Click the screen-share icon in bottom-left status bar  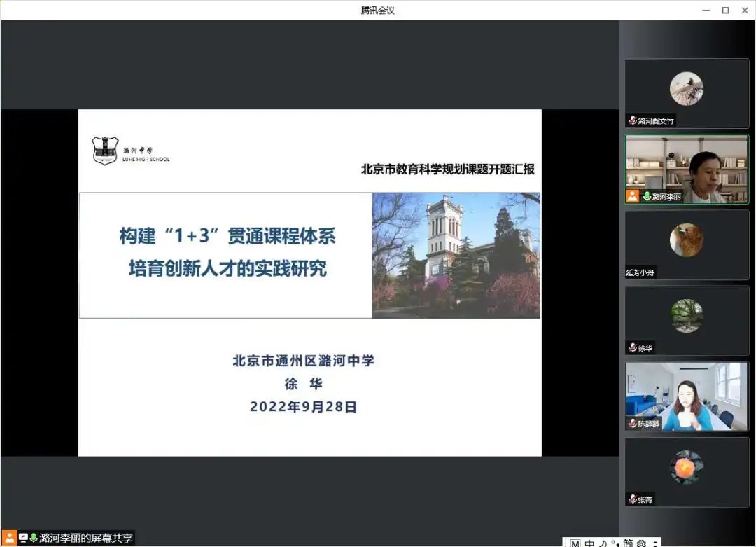(23, 538)
